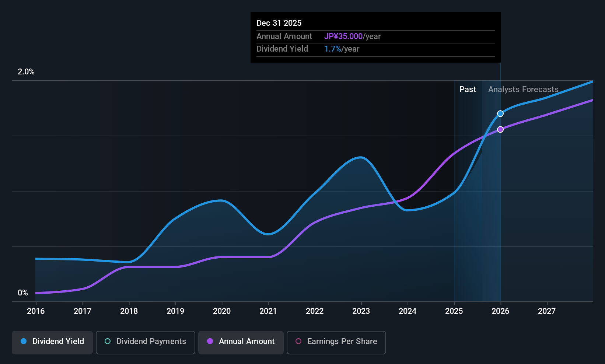
Task: Toggle the Annual Amount legend button
Action: (241, 342)
